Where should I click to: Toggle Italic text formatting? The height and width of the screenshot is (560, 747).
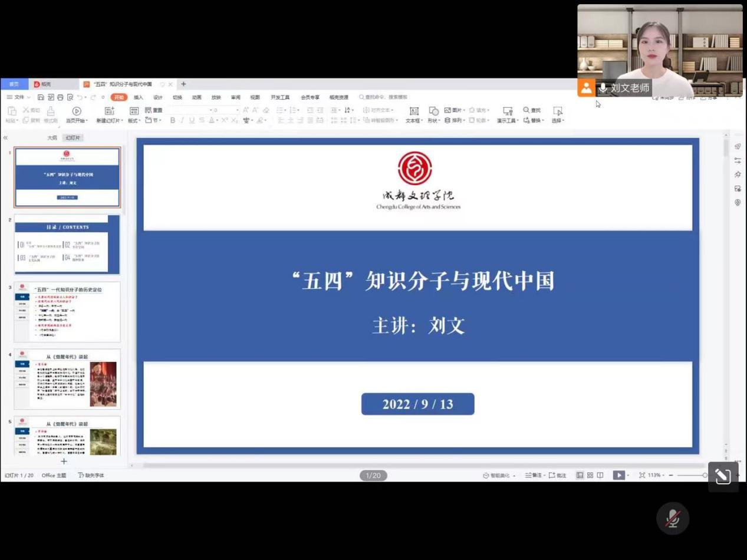click(182, 120)
